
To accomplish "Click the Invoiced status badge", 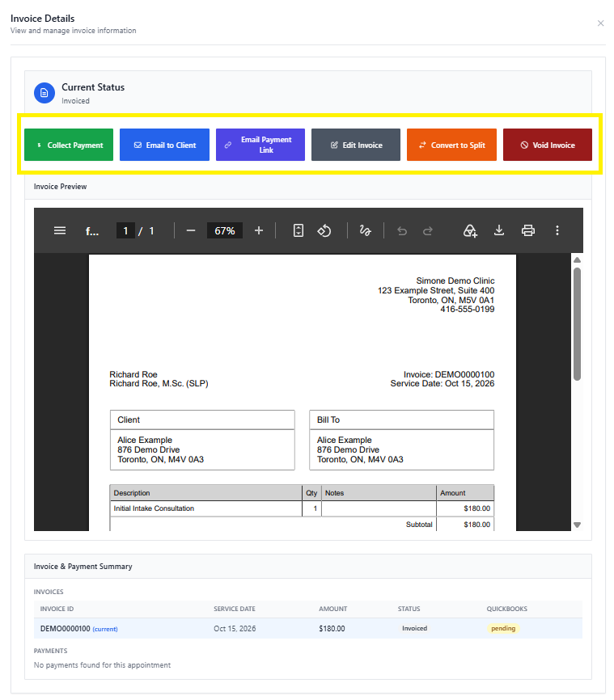I will [x=414, y=628].
